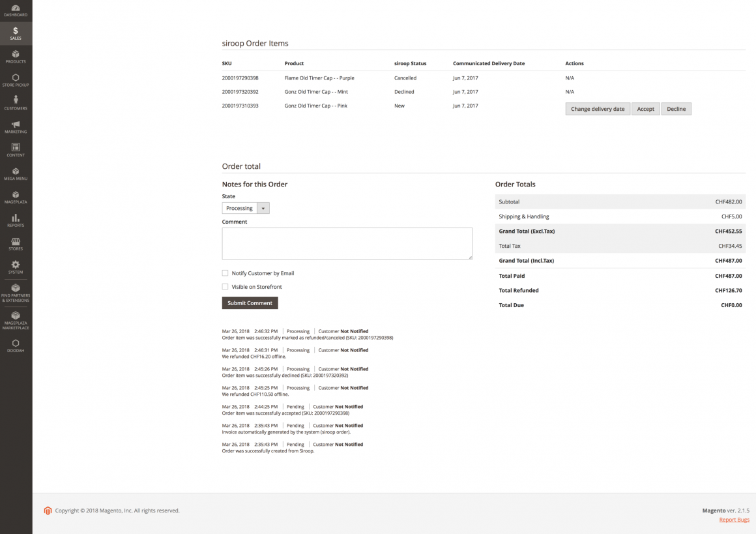Click the Magento logo in footer
This screenshot has width=756, height=534.
click(x=48, y=511)
